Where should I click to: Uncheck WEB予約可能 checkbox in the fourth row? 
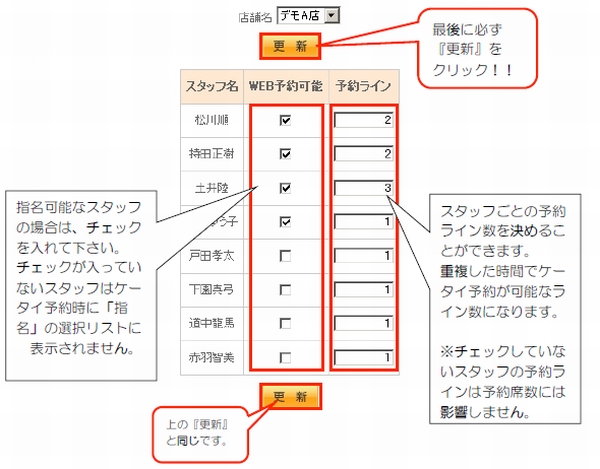pyautogui.click(x=285, y=222)
